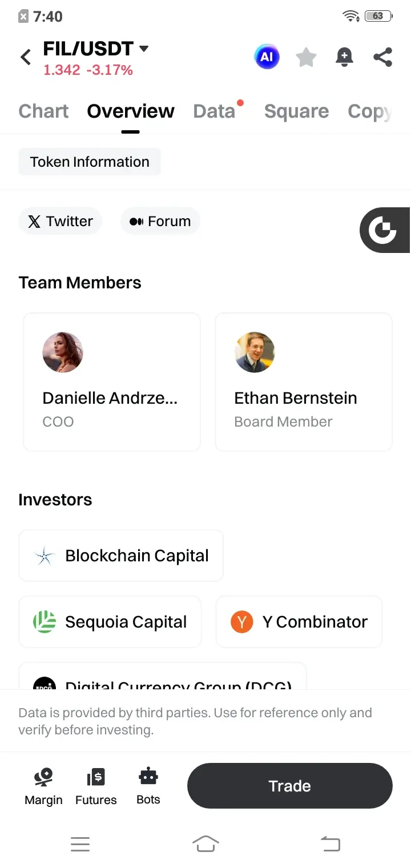Toggle the favorite star for FIL/USDT
Viewport: 411px width, 868px height.
306,57
